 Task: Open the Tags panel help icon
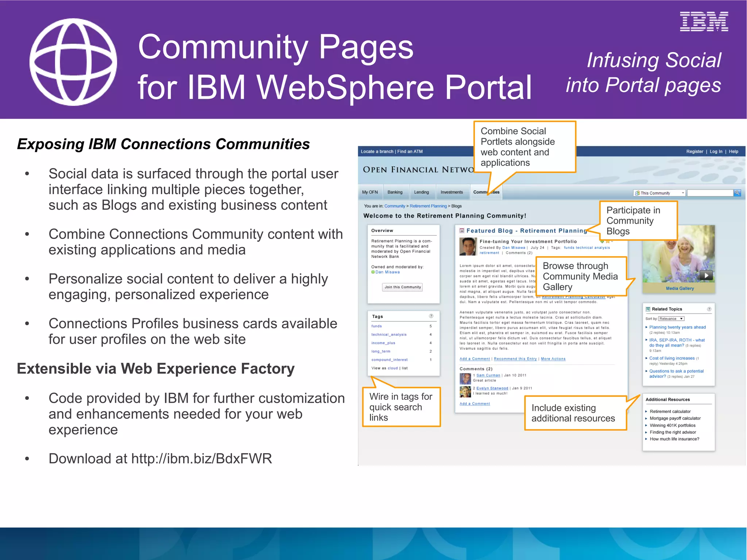(431, 316)
